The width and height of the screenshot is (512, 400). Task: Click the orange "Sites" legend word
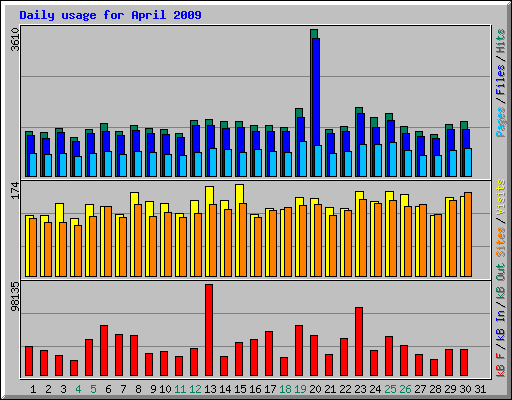point(500,242)
